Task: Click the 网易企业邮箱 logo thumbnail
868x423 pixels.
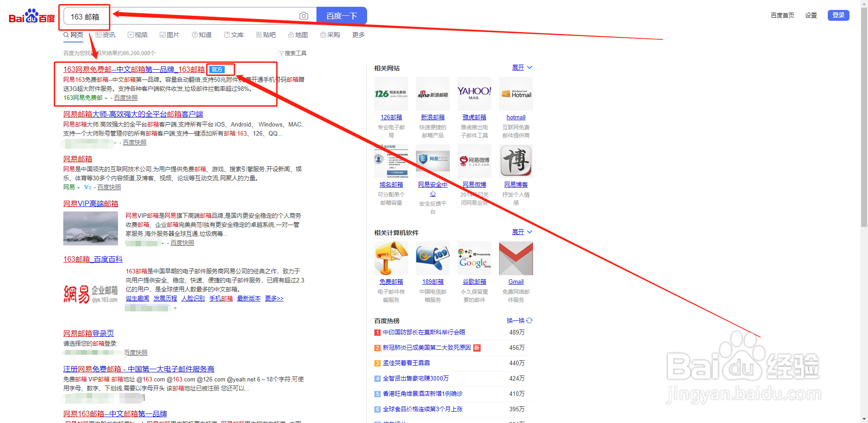Action: pyautogui.click(x=90, y=294)
